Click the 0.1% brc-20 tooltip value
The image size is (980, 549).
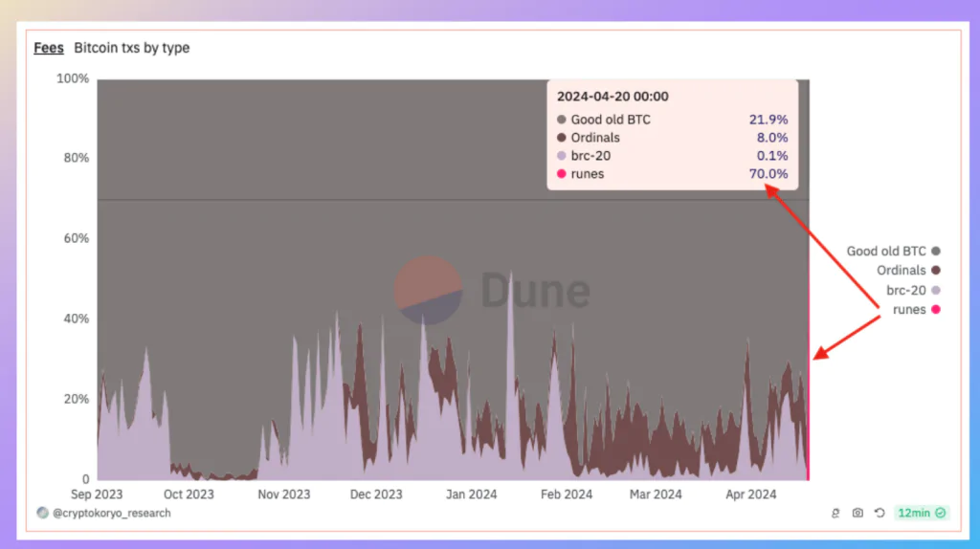(x=772, y=156)
